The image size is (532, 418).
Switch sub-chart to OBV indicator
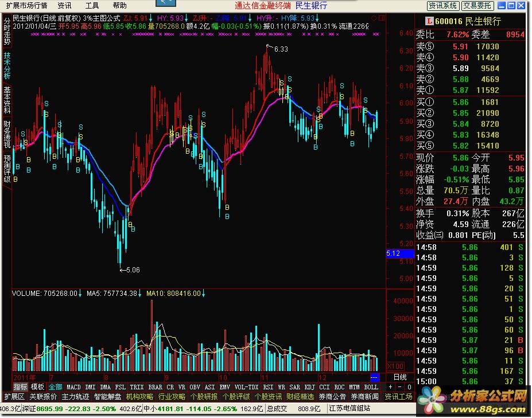point(195,387)
